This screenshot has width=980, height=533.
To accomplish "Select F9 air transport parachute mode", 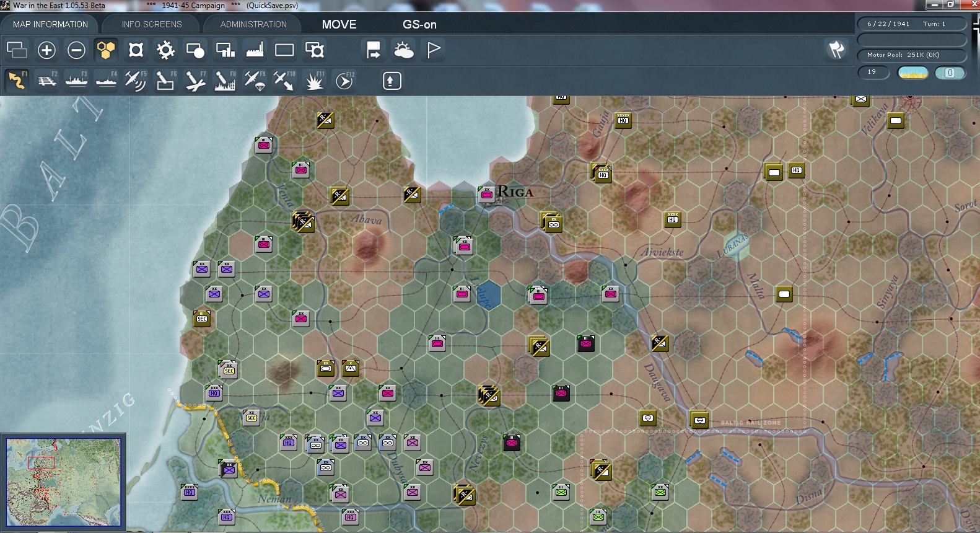I will (x=255, y=81).
